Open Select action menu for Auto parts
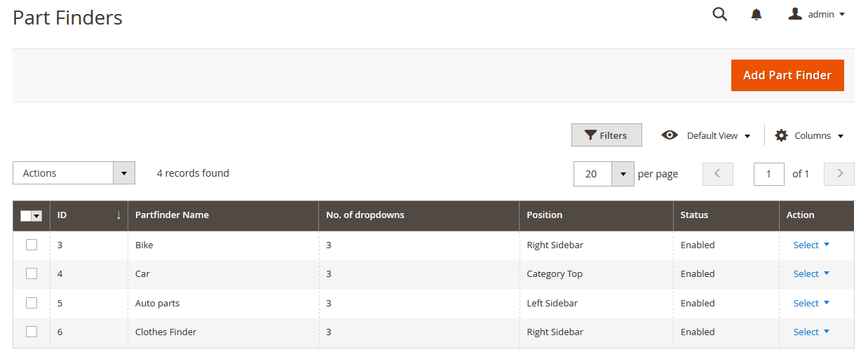Image resolution: width=868 pixels, height=359 pixels. 811,303
